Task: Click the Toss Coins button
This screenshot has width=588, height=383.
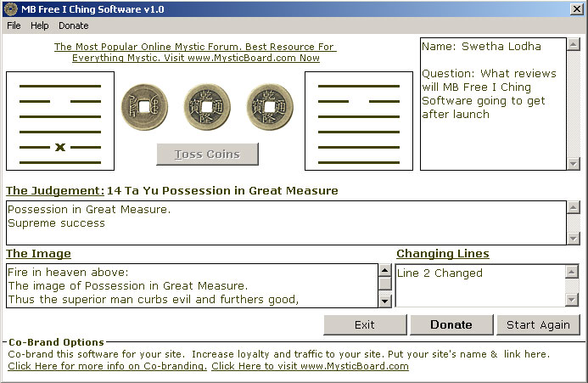Action: [x=207, y=154]
